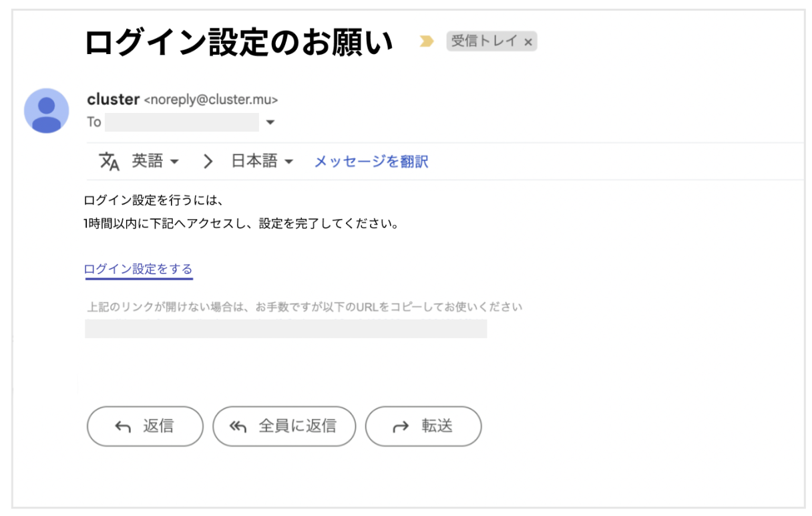
Task: Expand recipient details arrow next to To
Action: [x=270, y=122]
